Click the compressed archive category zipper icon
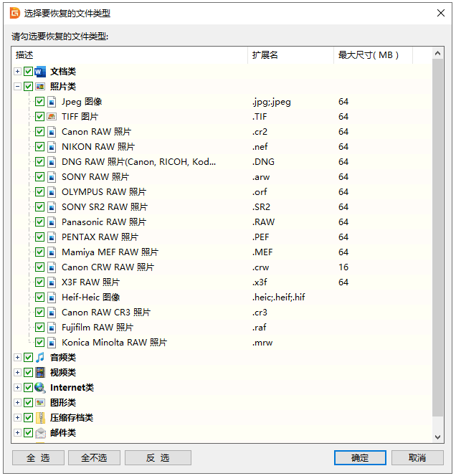Screen dimensions: 456x476 pos(40,418)
